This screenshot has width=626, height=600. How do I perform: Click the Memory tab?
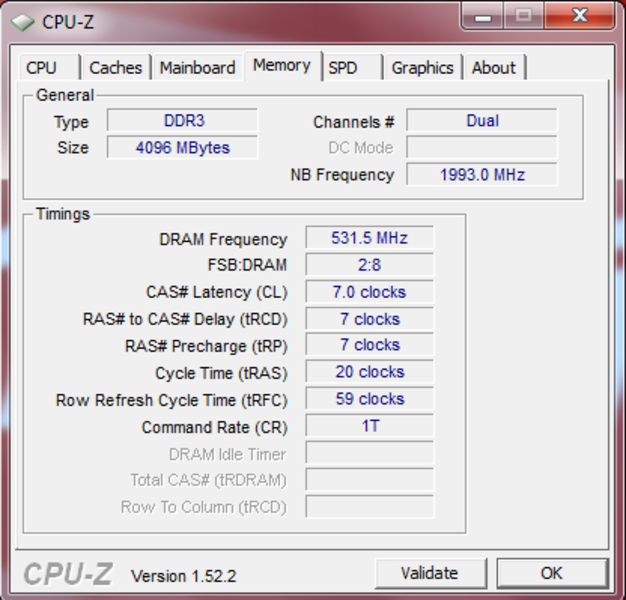pos(283,65)
